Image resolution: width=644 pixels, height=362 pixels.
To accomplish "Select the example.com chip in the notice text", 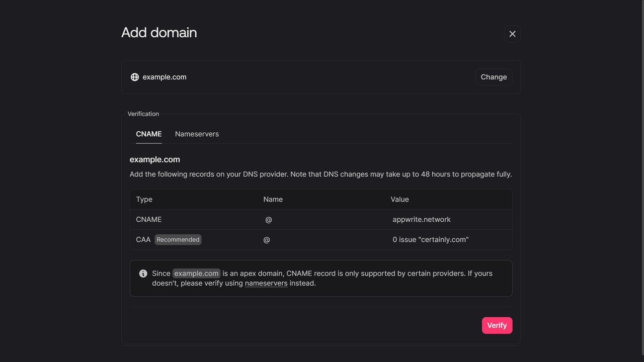I will point(196,274).
